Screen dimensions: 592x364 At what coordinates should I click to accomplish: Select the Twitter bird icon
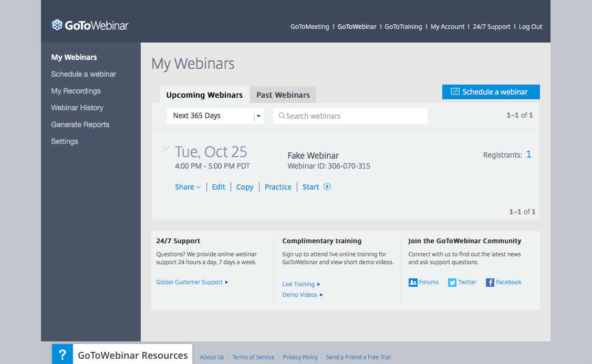click(x=452, y=282)
